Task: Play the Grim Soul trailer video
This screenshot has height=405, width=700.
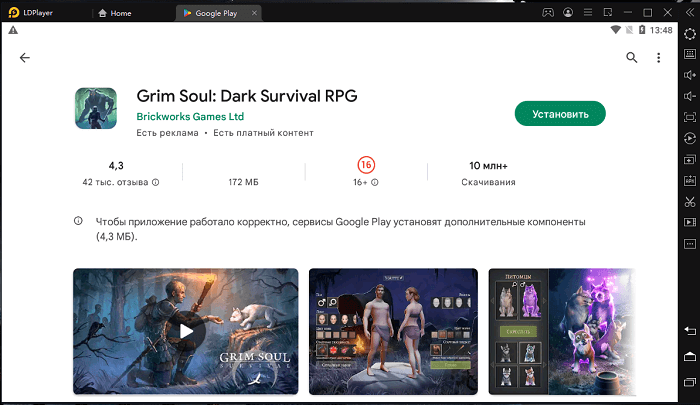Action: [x=186, y=331]
